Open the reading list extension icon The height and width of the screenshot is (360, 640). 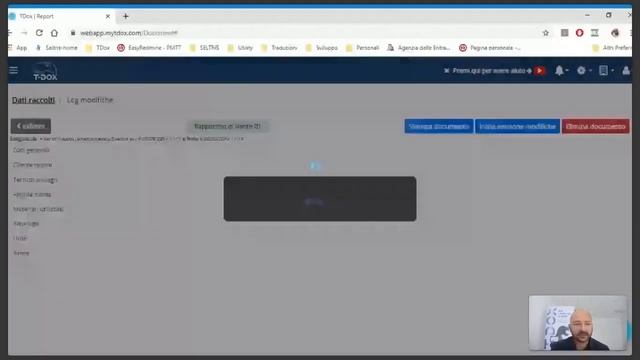595,33
